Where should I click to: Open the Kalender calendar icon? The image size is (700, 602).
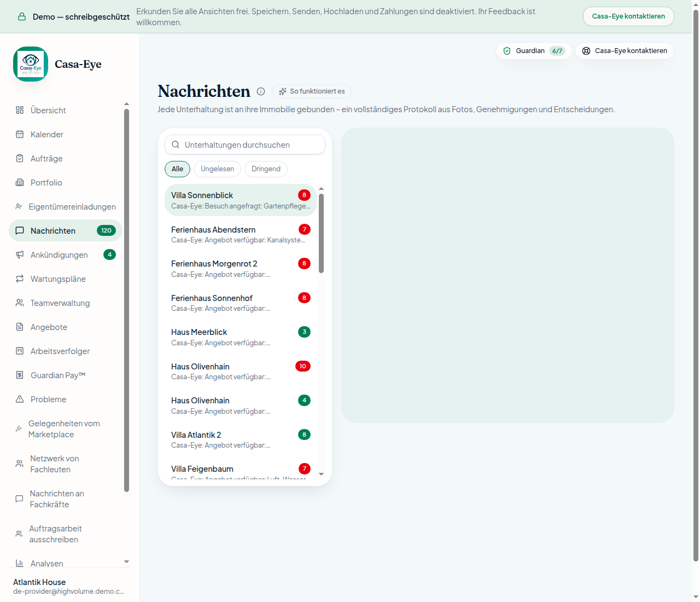20,134
